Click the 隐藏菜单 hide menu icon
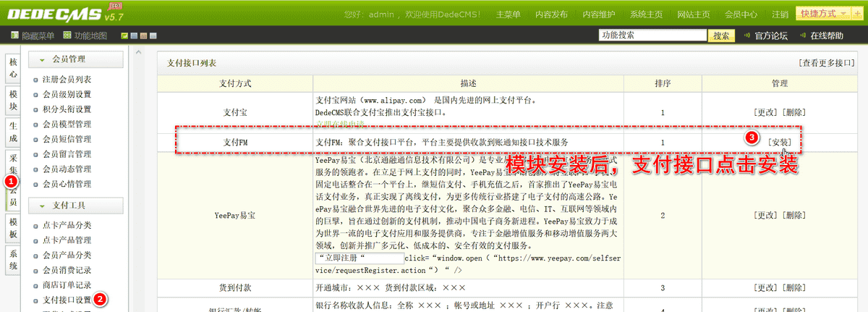 tap(15, 35)
